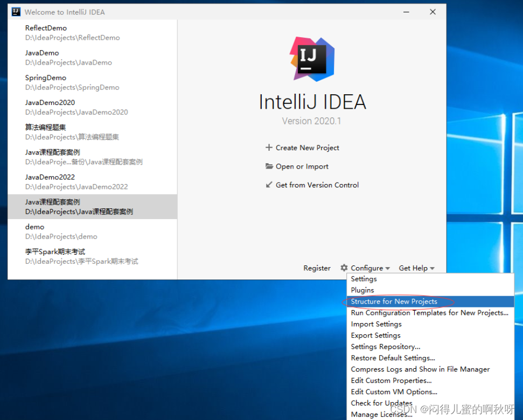This screenshot has width=523, height=420.
Task: Minimize the Welcome to IntelliJ IDEA window
Action: click(406, 12)
